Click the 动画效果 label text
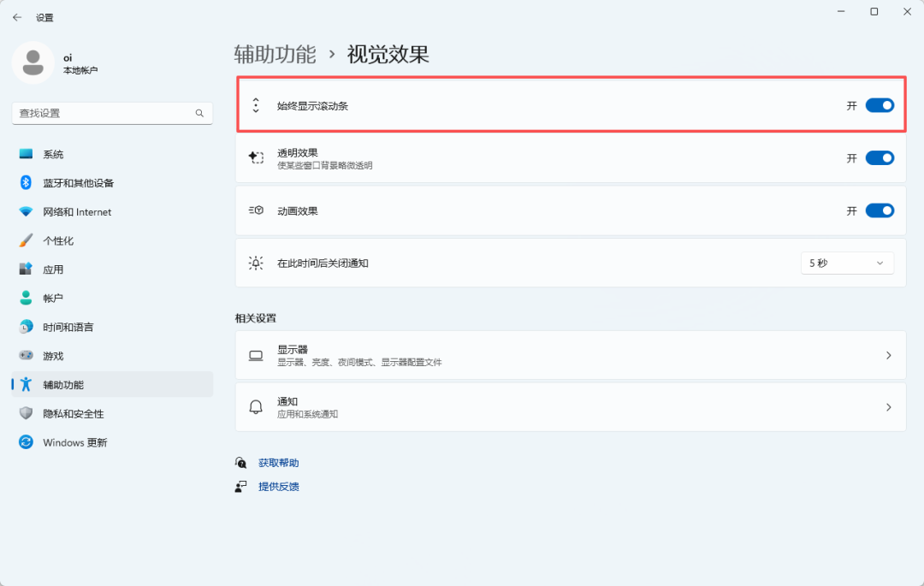924x586 pixels. 298,210
